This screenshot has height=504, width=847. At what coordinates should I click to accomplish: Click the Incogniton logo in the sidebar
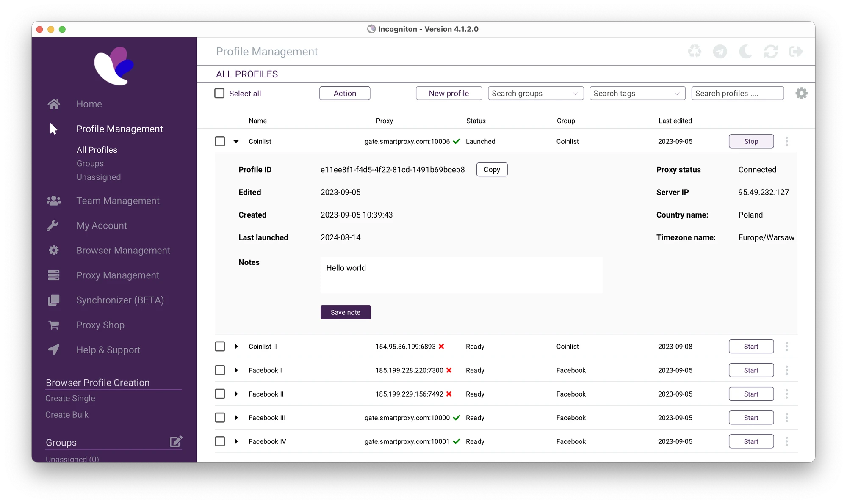[x=114, y=66]
